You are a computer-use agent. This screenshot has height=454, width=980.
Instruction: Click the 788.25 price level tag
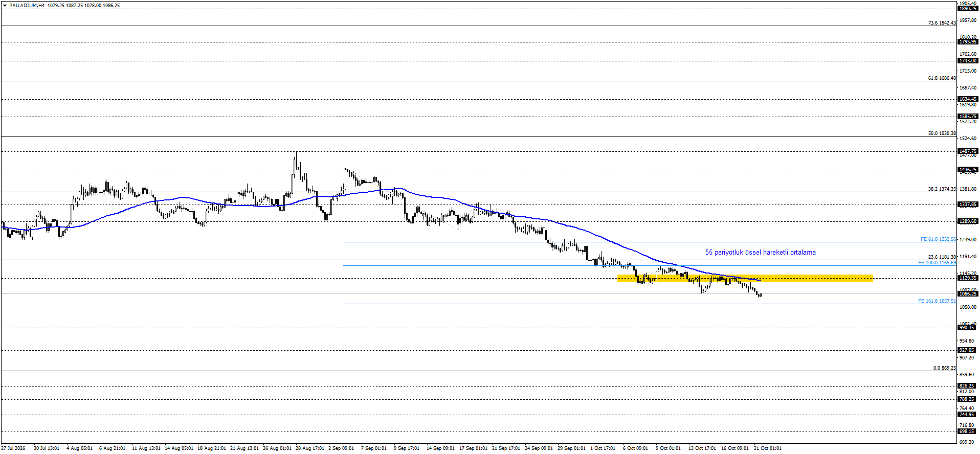[968, 399]
